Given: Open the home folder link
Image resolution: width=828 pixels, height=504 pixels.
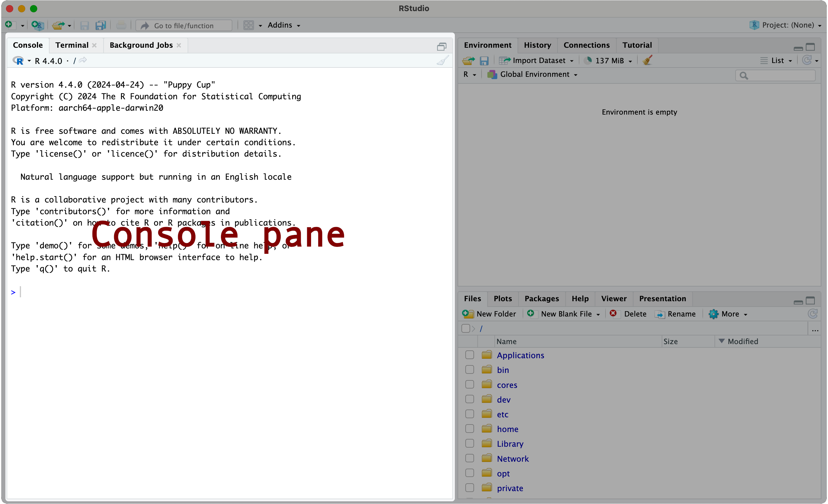Looking at the screenshot, I should tap(507, 429).
